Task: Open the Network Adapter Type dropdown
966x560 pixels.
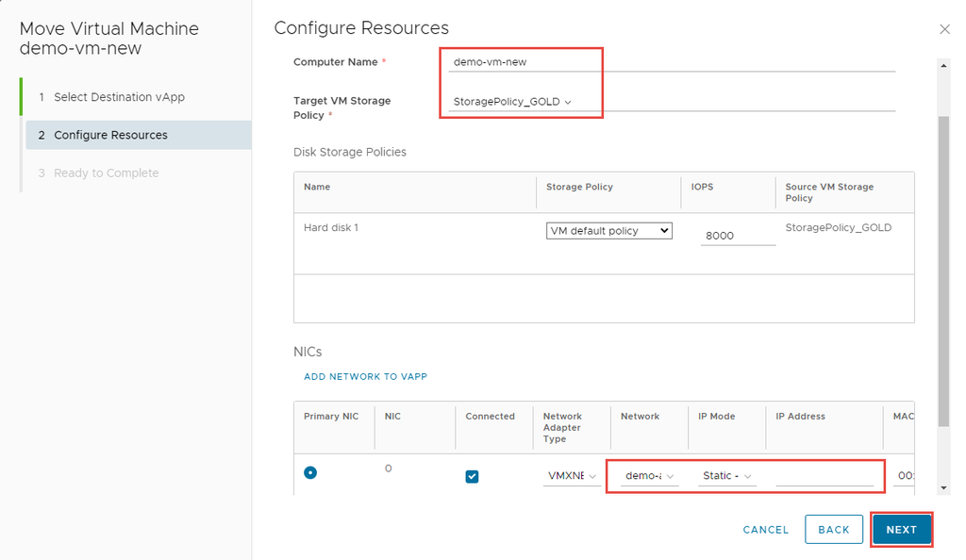Action: click(x=572, y=476)
